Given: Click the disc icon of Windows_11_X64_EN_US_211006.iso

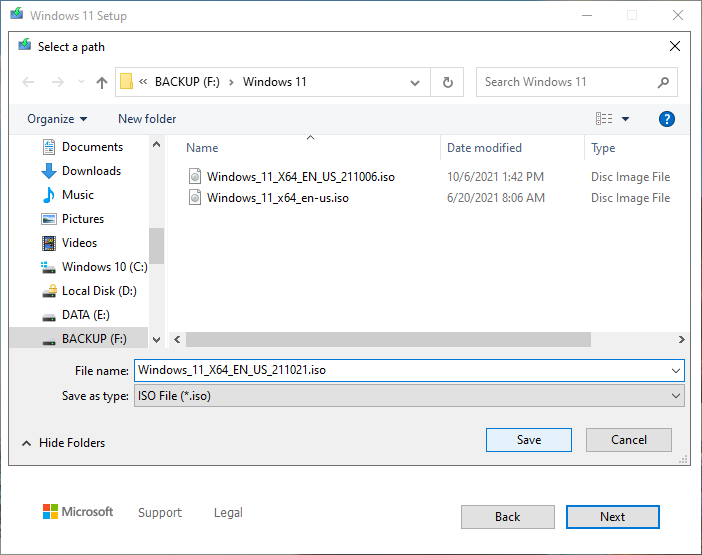Looking at the screenshot, I should pyautogui.click(x=195, y=176).
